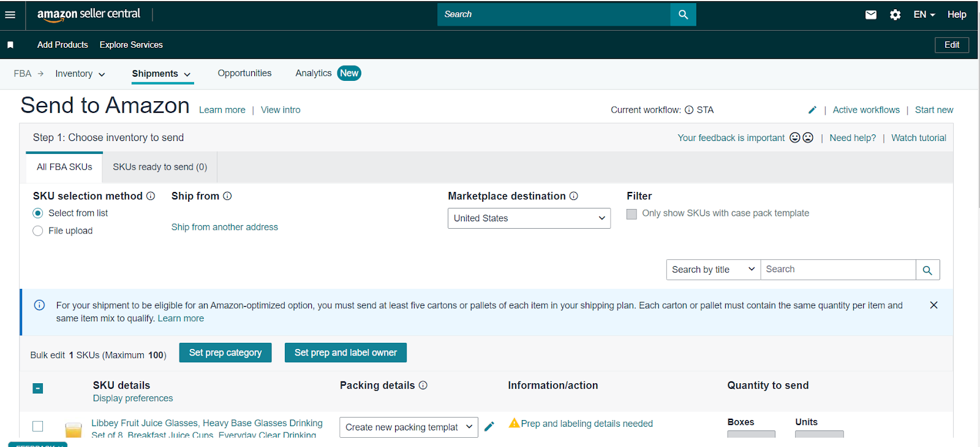Screen dimensions: 980x447
Task: Open the Active workflows link
Action: point(866,110)
